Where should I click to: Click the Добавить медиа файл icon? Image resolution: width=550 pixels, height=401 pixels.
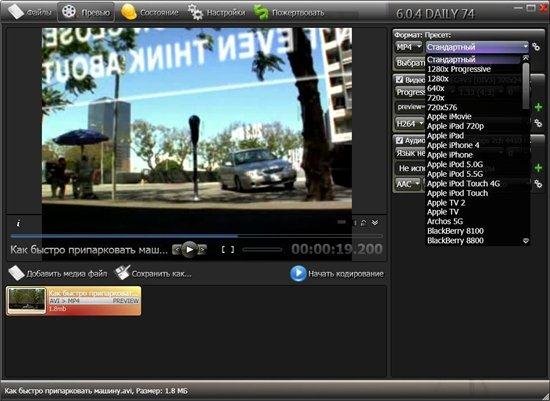pos(16,273)
